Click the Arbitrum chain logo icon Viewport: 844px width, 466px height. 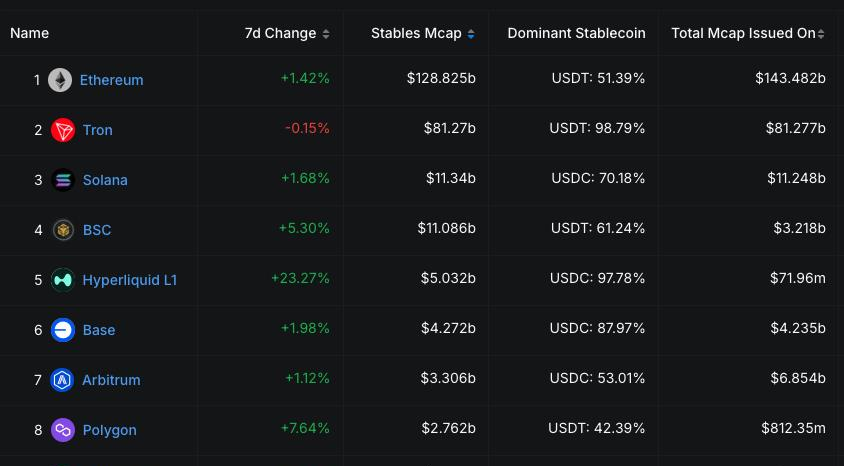[x=63, y=380]
